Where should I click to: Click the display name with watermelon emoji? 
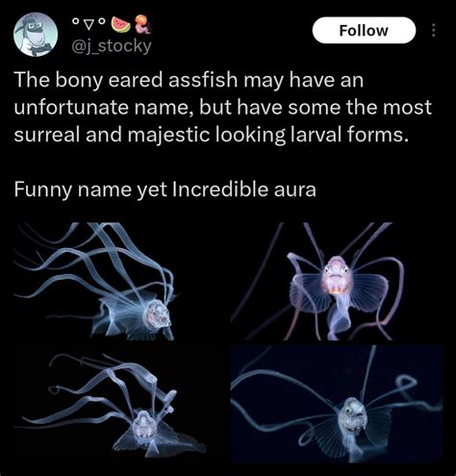112,24
